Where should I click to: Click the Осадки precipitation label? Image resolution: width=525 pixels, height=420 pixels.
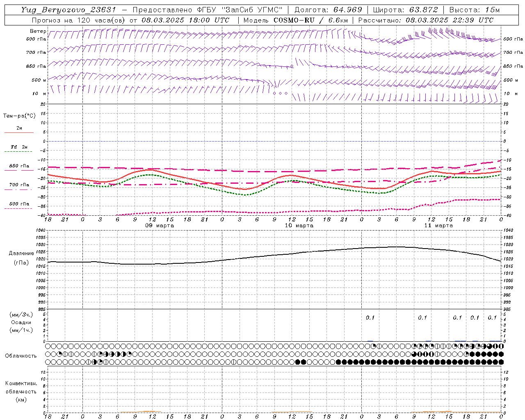21,322
